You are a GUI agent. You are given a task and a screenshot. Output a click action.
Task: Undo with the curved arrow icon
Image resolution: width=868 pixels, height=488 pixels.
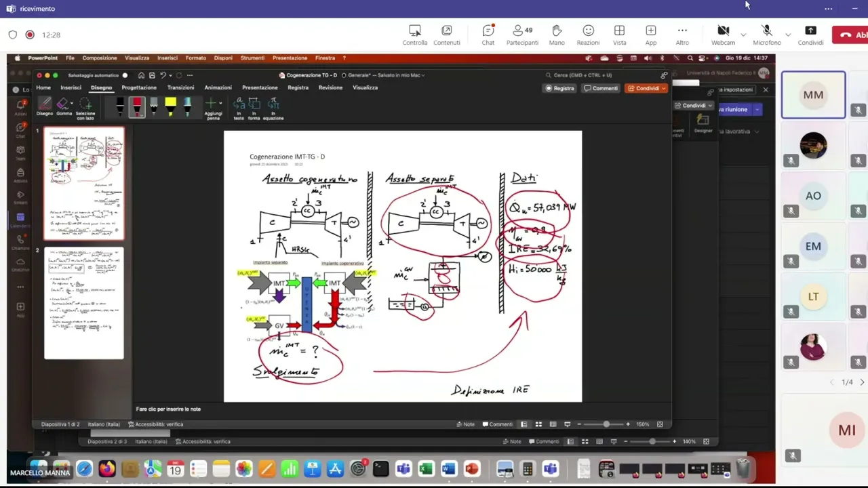[163, 75]
